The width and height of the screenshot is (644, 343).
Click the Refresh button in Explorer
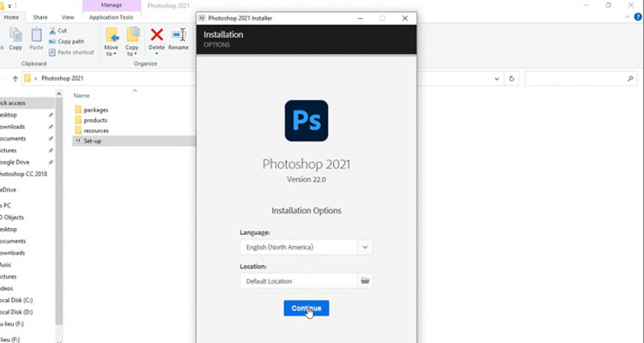tap(512, 78)
